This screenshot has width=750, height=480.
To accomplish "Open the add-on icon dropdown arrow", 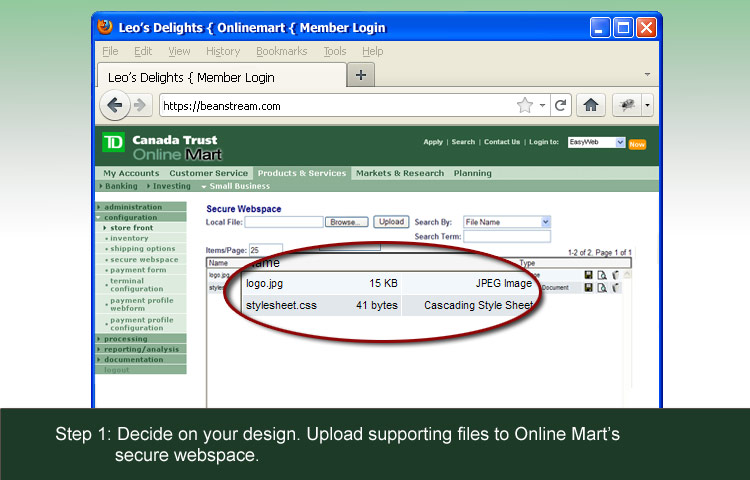I will click(x=647, y=105).
